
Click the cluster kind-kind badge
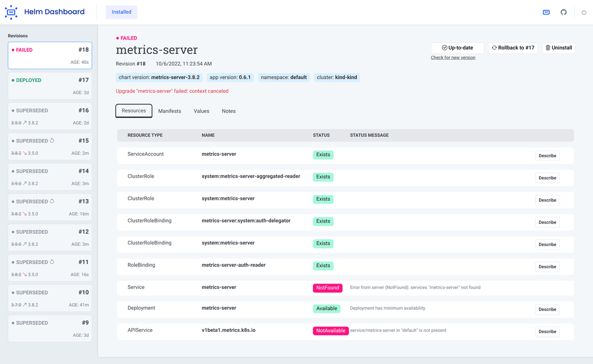pyautogui.click(x=337, y=78)
